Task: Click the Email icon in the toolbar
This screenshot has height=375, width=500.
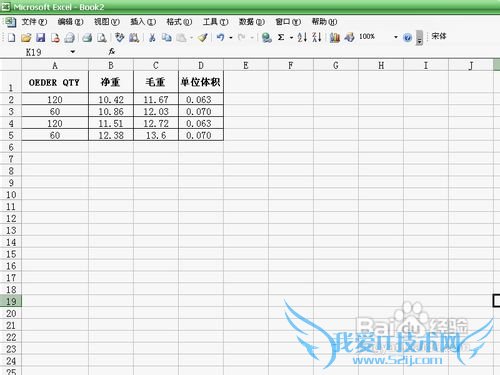Action: coord(69,37)
